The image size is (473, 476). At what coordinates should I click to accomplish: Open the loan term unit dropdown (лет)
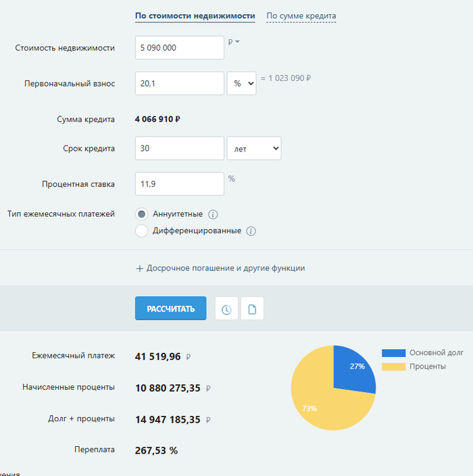(254, 148)
